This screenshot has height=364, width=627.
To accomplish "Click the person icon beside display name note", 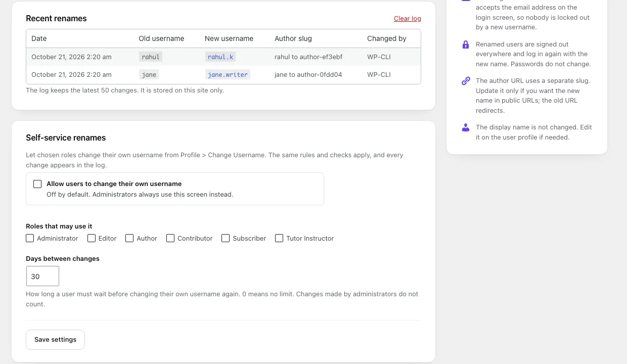I will (x=466, y=127).
